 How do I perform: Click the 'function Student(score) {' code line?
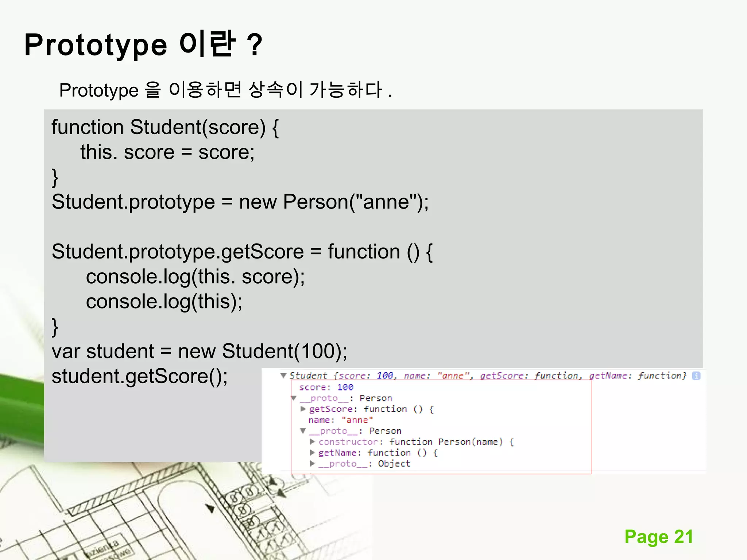[x=165, y=128]
